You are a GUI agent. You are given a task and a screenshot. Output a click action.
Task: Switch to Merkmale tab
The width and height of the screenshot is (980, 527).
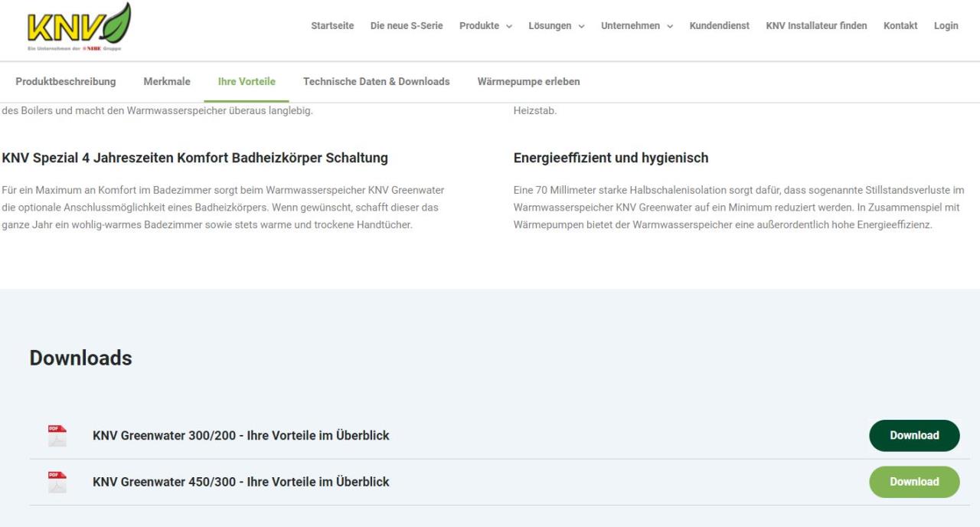pyautogui.click(x=167, y=81)
